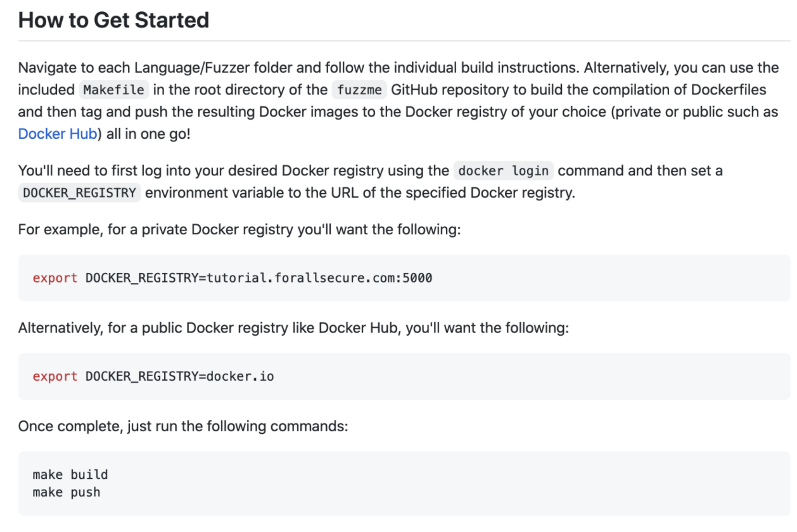Click the "How to Get Started" heading
Screen dimensions: 797x532
[113, 20]
